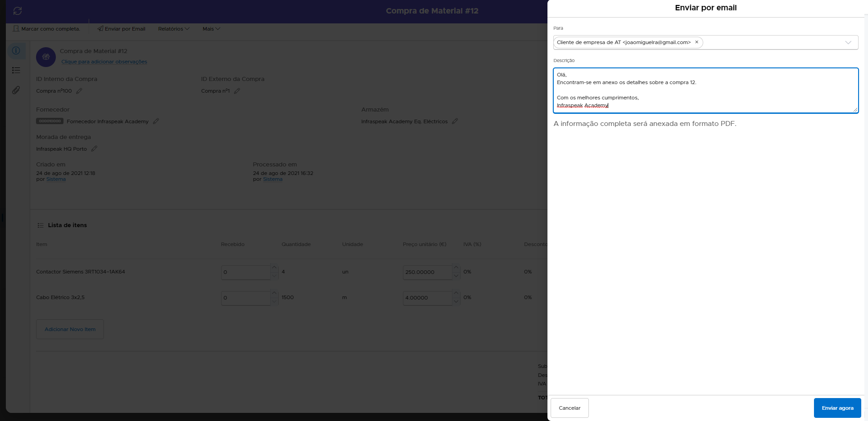Click Marcar como completa

click(47, 29)
